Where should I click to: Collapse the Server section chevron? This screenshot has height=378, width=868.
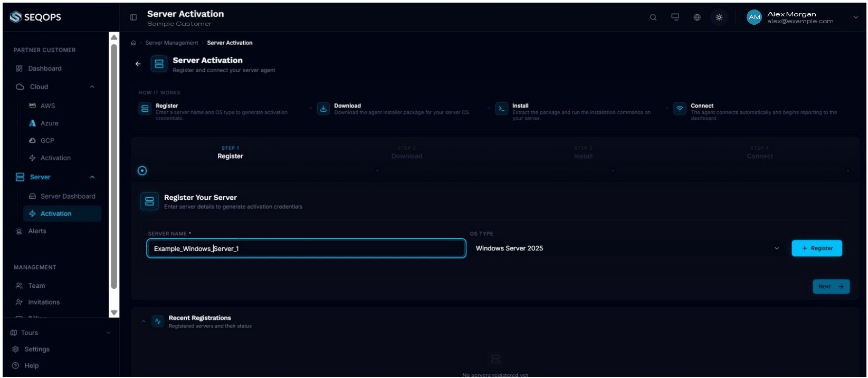pyautogui.click(x=92, y=177)
